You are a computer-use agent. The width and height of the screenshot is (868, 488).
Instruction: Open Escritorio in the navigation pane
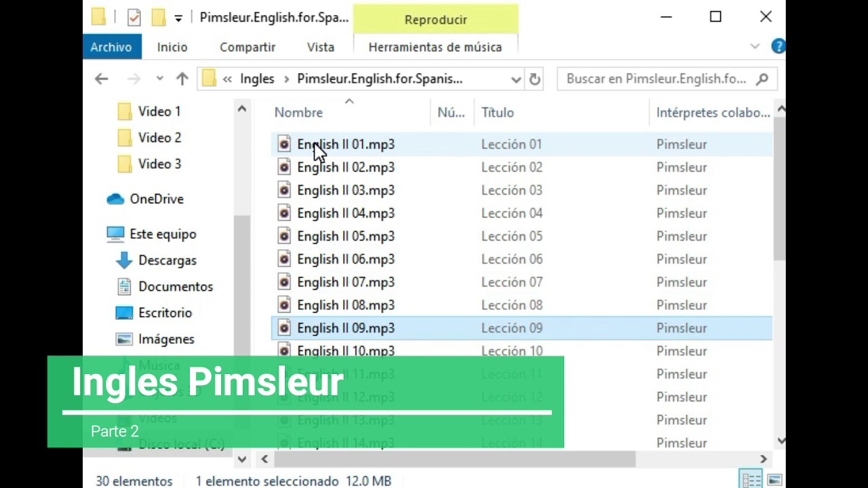coord(165,313)
